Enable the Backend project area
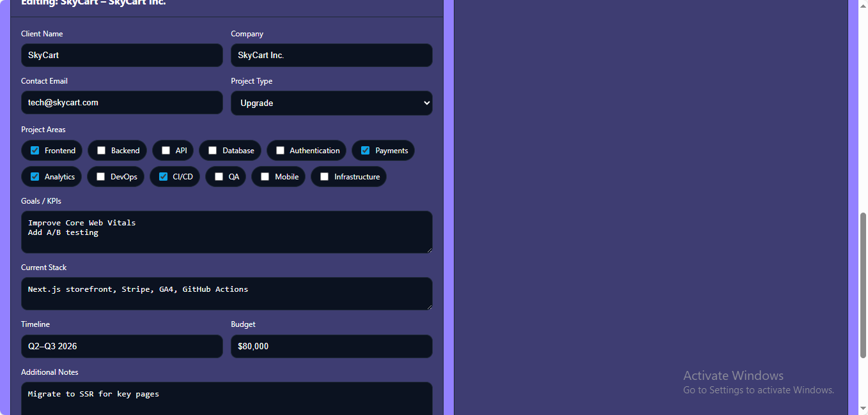The height and width of the screenshot is (415, 868). 101,151
